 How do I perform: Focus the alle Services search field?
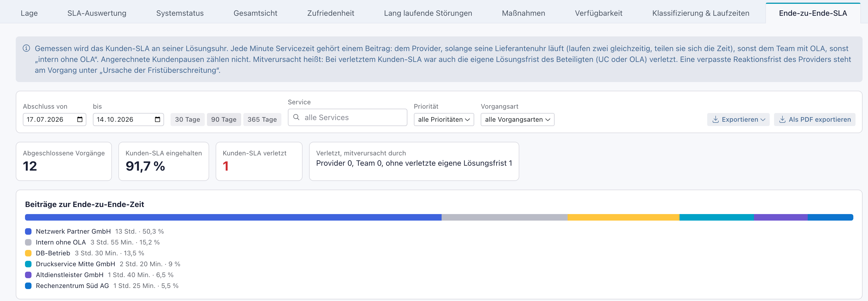tap(347, 117)
